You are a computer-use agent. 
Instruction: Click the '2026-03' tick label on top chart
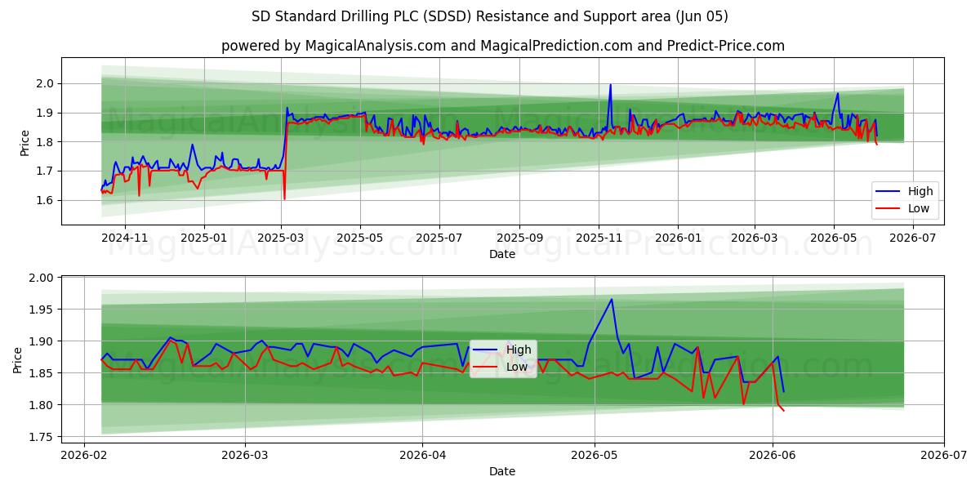755,238
